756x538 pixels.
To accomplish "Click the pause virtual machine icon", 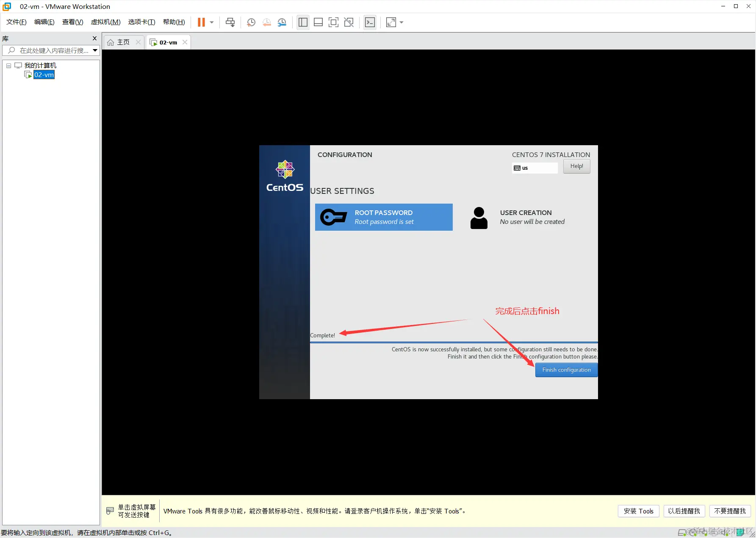I will (202, 22).
